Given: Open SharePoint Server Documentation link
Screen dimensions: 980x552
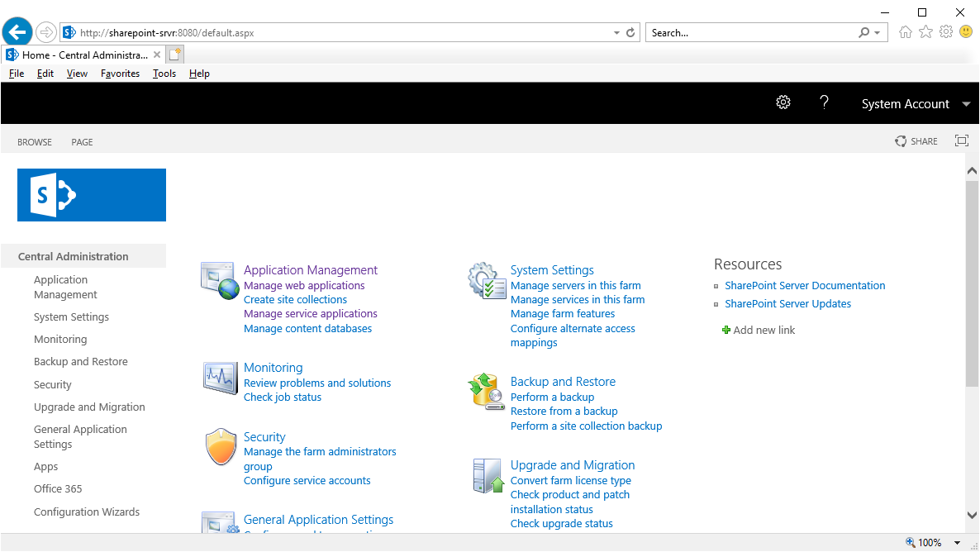Looking at the screenshot, I should pos(804,285).
